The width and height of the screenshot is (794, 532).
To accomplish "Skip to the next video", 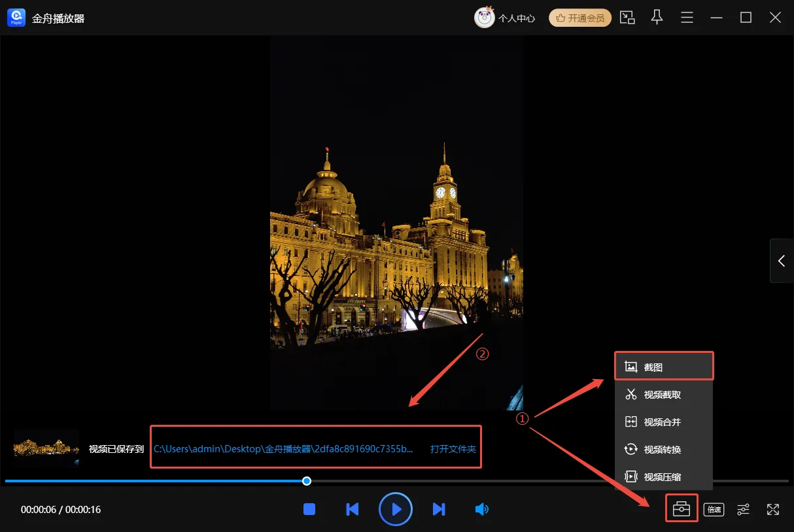I will click(x=439, y=509).
